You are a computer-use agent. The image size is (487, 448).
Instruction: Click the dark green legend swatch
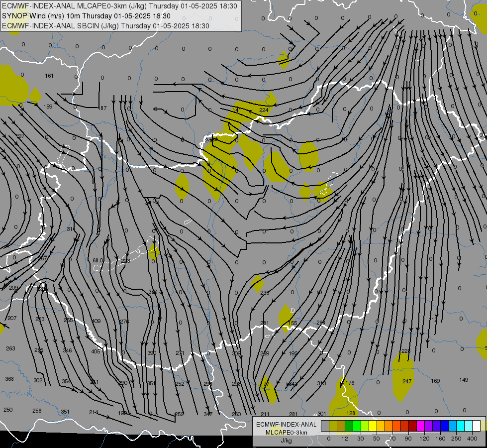(349, 426)
